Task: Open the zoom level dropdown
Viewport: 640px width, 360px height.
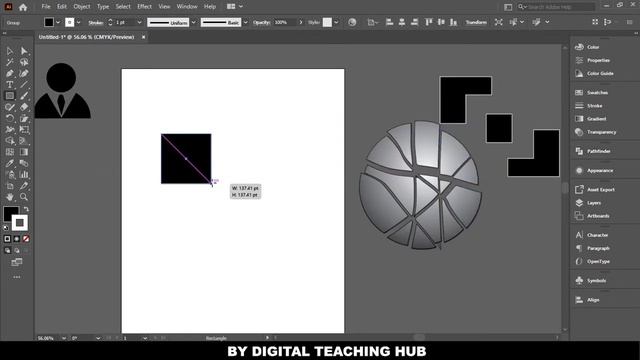Action: coord(64,338)
